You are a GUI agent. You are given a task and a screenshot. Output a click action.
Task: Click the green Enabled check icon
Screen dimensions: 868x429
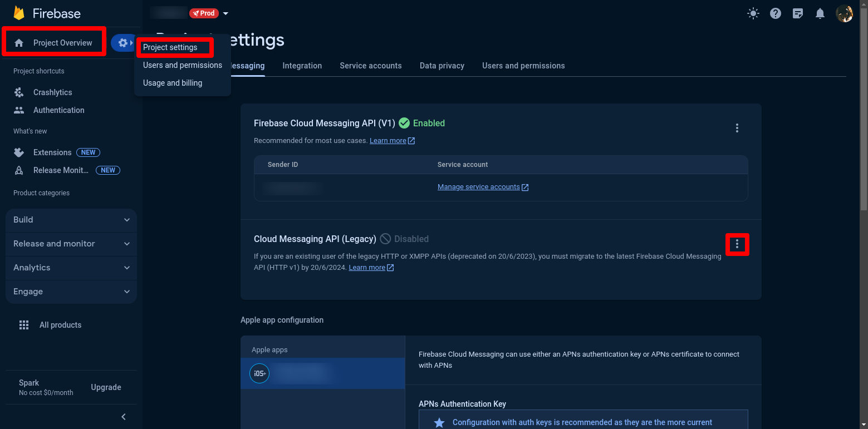point(404,123)
